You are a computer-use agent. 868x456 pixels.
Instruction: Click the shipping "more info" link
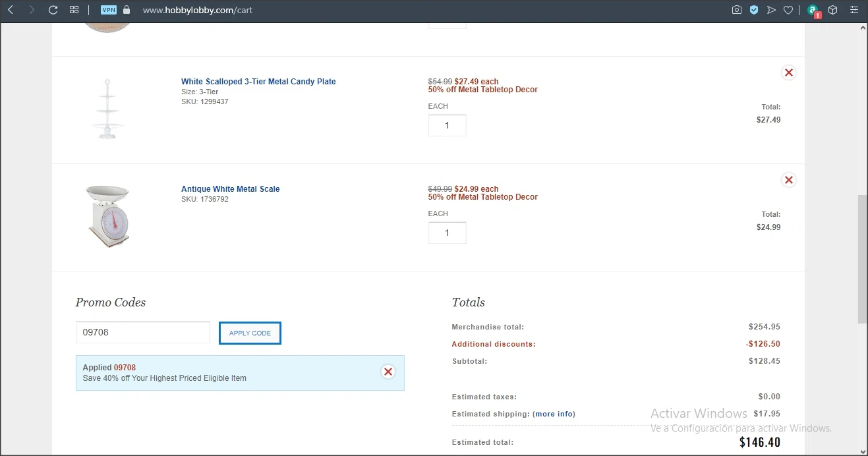click(554, 414)
